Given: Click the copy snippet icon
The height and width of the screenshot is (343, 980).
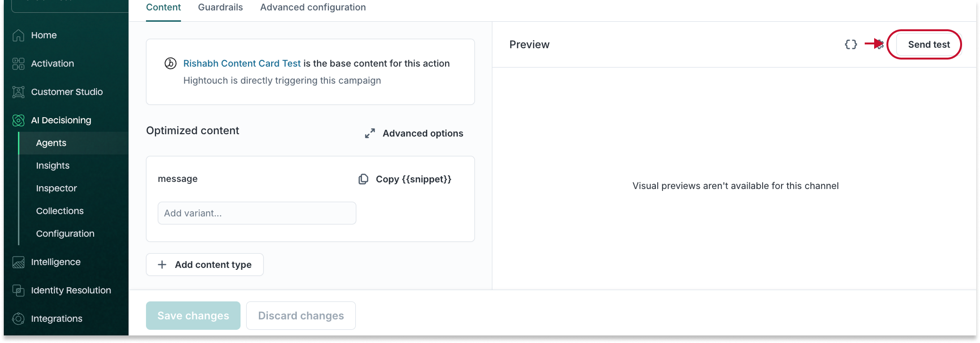Looking at the screenshot, I should (363, 179).
